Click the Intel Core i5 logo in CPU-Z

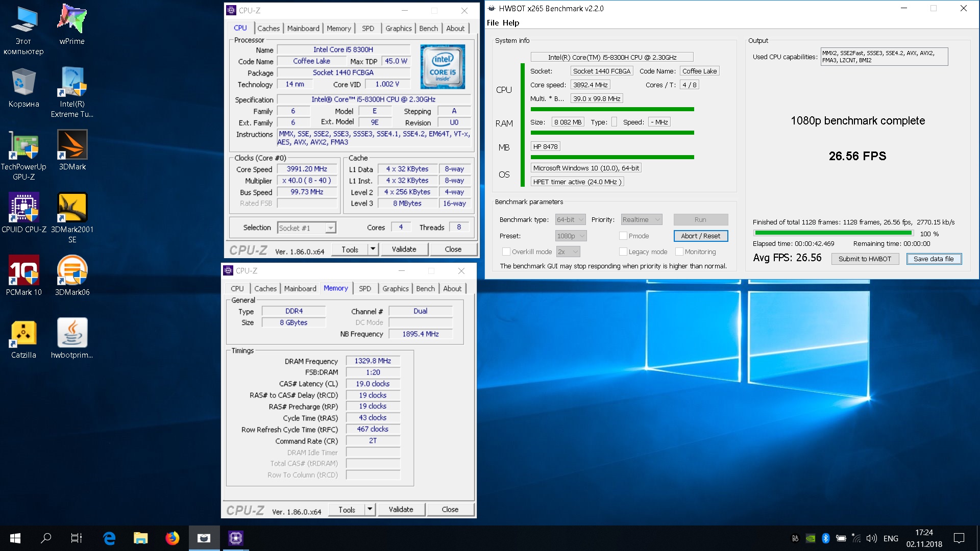(x=443, y=67)
